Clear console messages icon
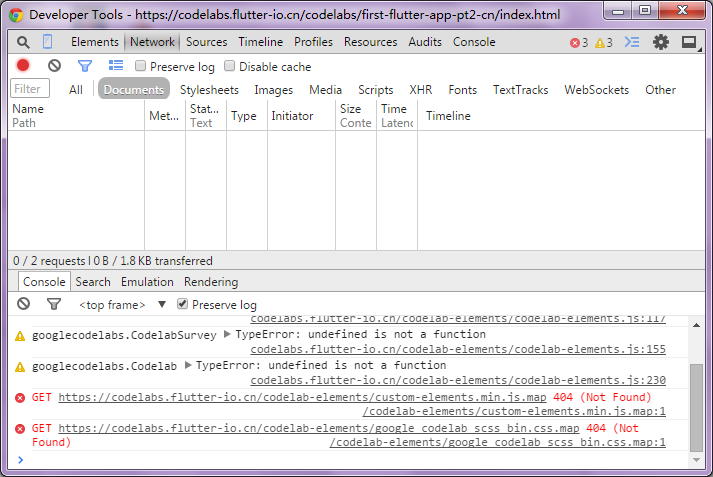This screenshot has width=713, height=477. point(23,303)
